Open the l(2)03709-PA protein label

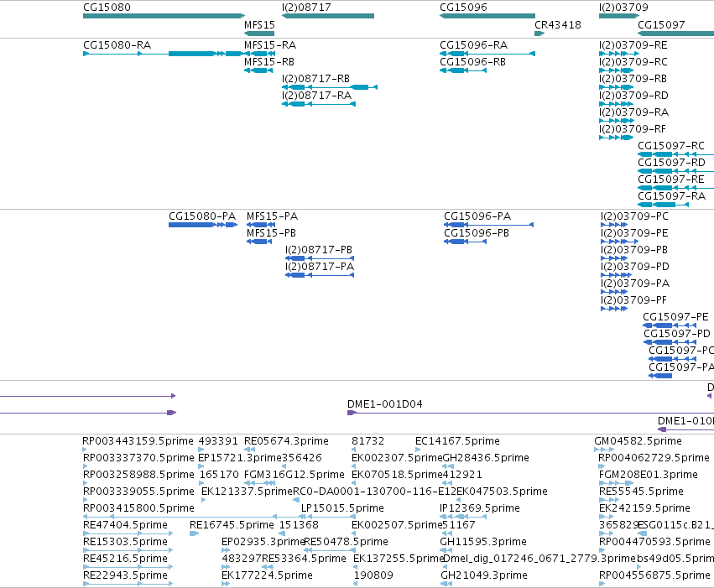point(635,284)
